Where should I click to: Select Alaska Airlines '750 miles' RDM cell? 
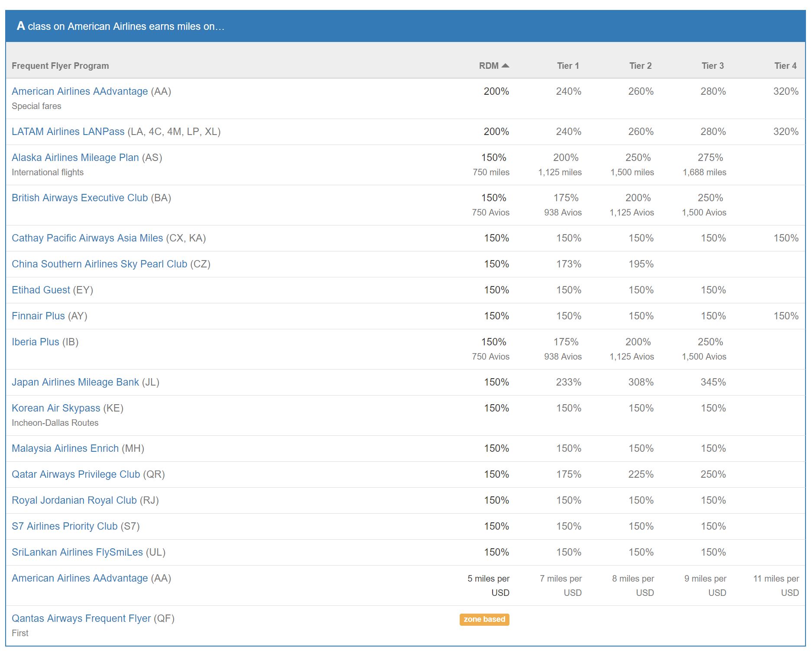[491, 172]
